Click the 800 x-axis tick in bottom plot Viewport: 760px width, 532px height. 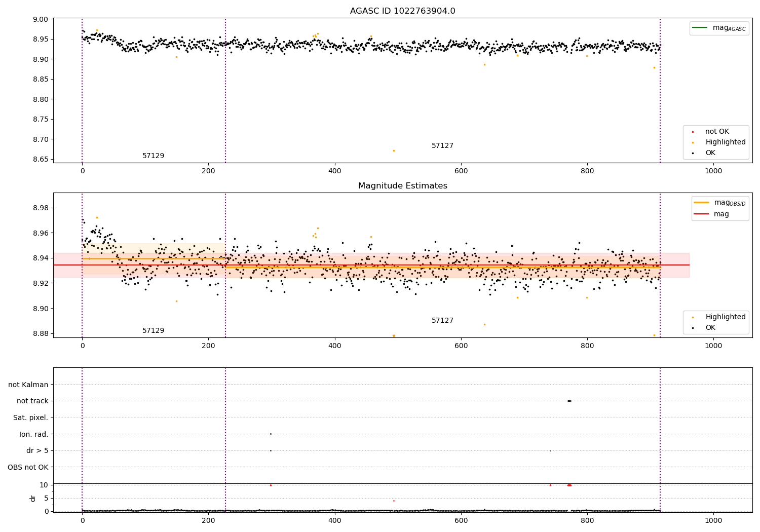point(587,520)
